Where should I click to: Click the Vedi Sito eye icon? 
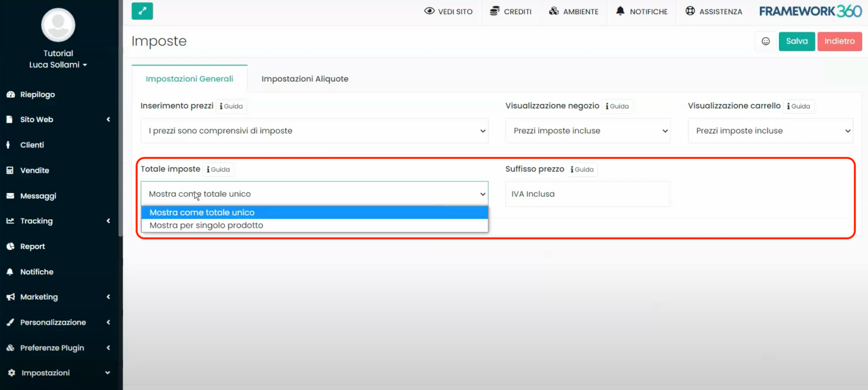(429, 11)
